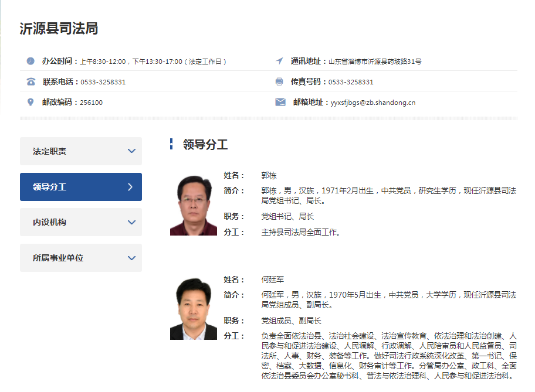Open the 所属事业单位 sidebar item
The width and height of the screenshot is (535, 392).
(x=58, y=258)
